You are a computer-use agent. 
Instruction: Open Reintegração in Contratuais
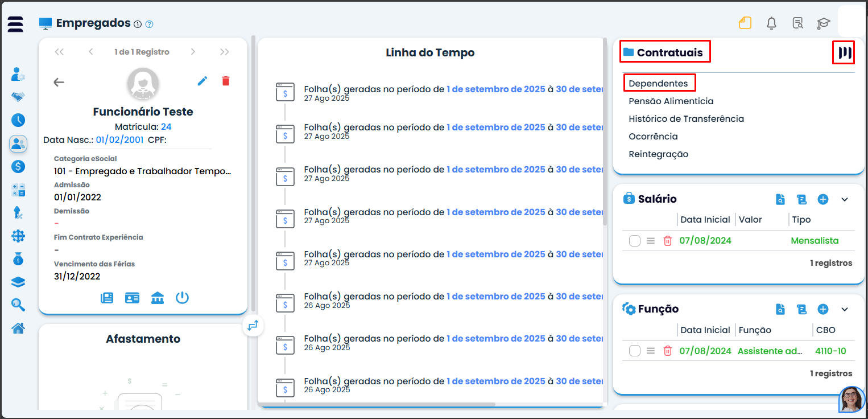(659, 154)
